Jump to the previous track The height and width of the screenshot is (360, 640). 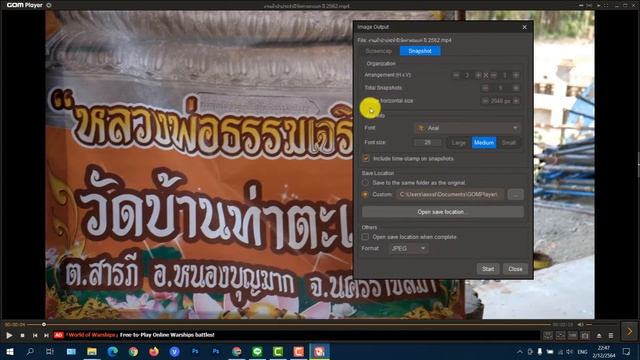35,336
